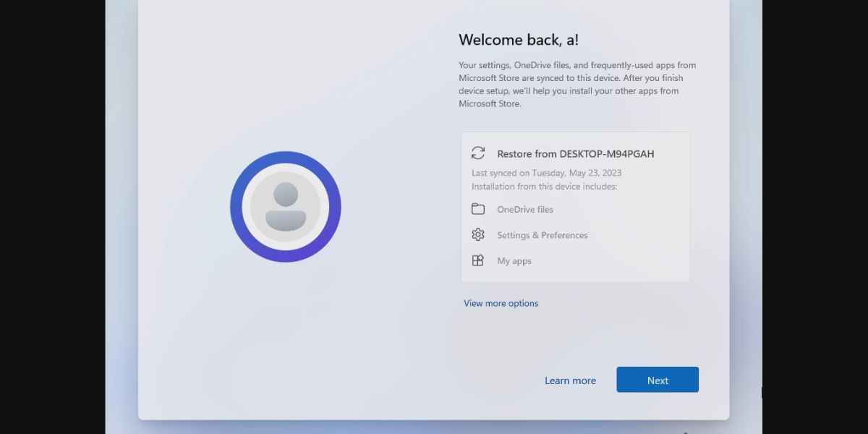Select the My apps entry
The width and height of the screenshot is (868, 434).
pos(514,260)
